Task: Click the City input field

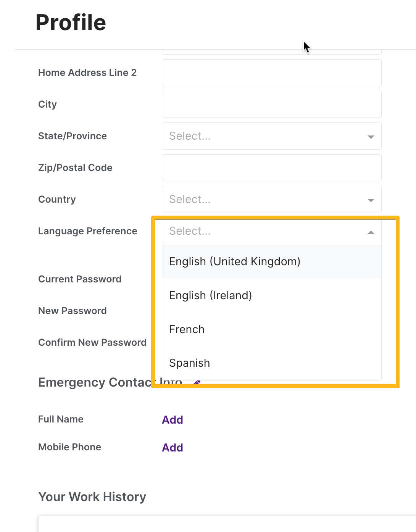Action: coord(271,104)
